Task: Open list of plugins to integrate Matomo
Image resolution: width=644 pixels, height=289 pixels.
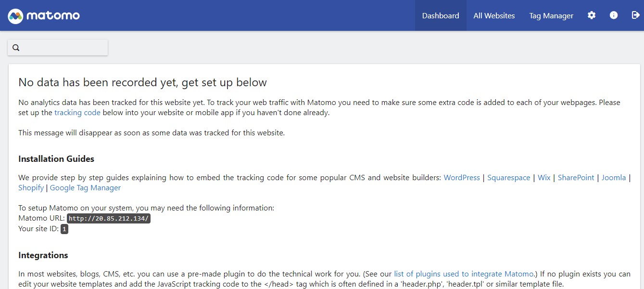Action: coord(464,274)
